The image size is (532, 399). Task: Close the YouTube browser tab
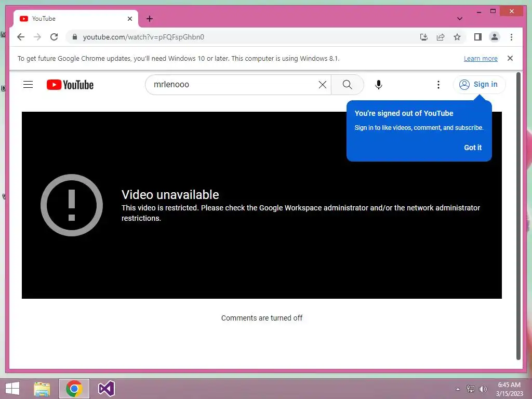tap(129, 19)
